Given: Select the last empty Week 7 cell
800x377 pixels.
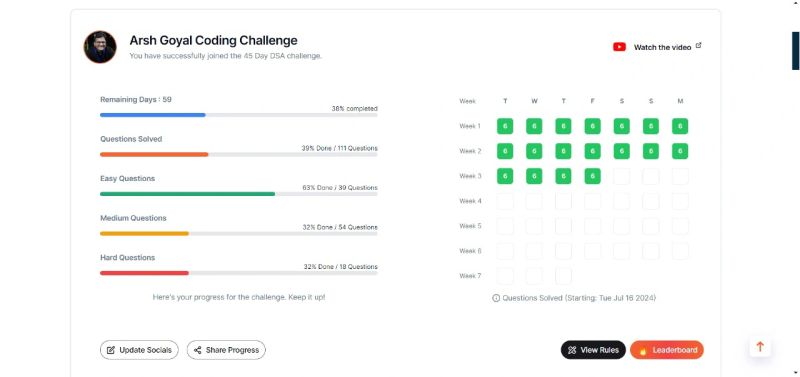Looking at the screenshot, I should click(563, 276).
